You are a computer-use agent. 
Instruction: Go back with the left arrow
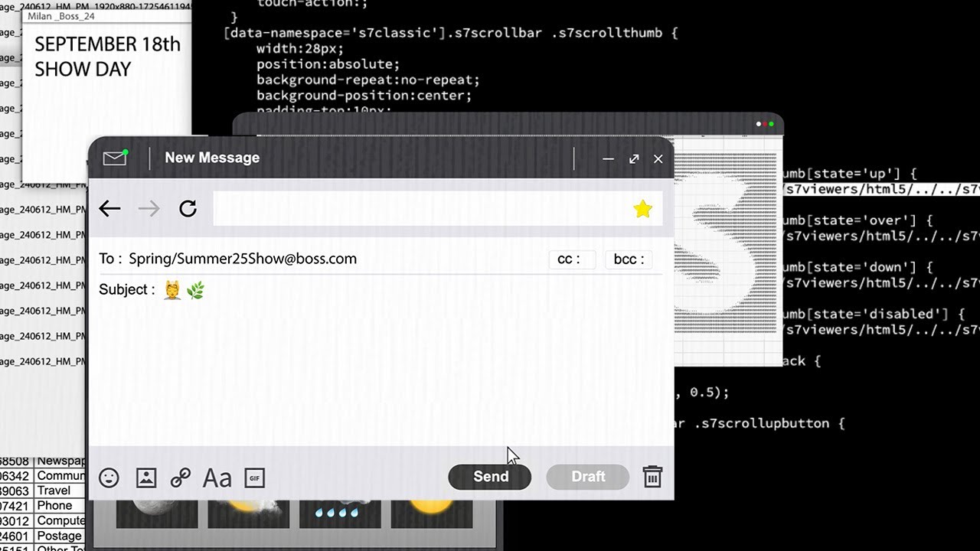coord(109,208)
